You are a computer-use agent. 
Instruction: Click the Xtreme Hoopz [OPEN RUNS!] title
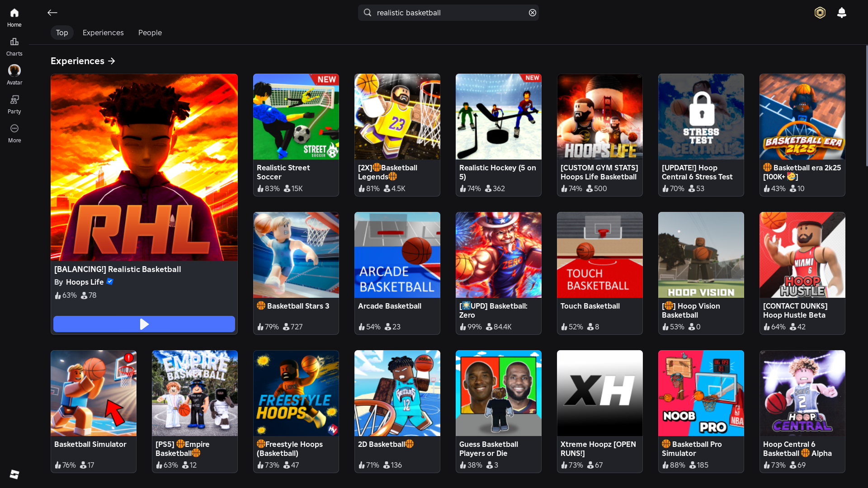(598, 449)
